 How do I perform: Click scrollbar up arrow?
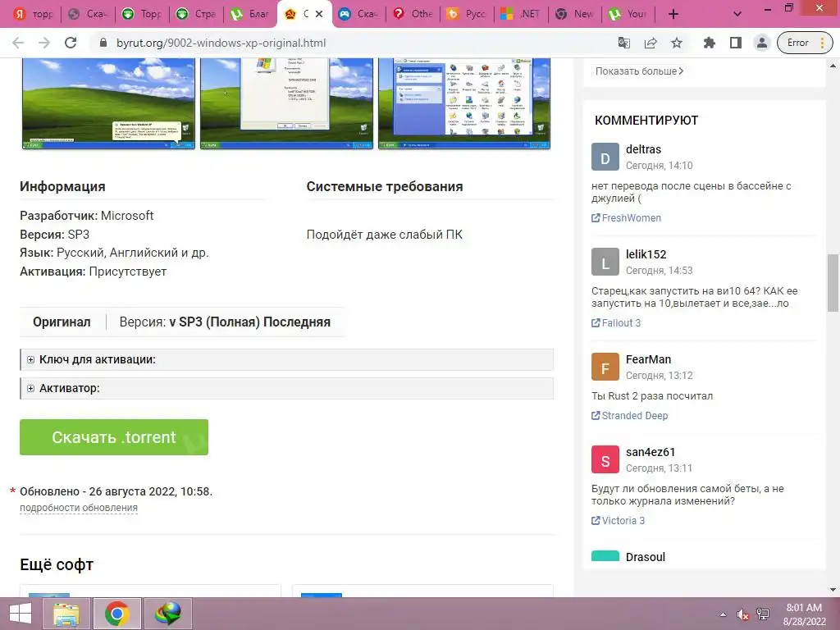833,66
